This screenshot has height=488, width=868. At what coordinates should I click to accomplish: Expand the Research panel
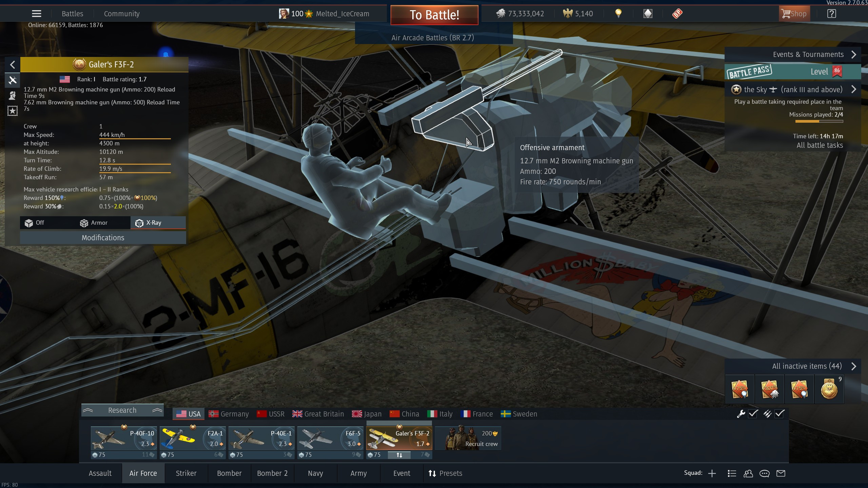tap(122, 410)
